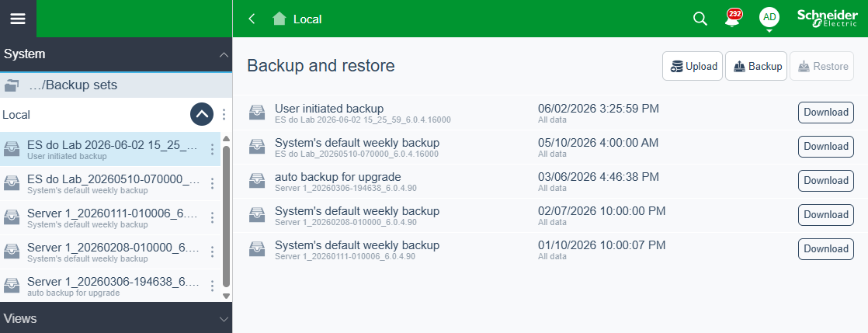This screenshot has height=333, width=868.
Task: Navigate up via the …/Backup sets path
Action: [73, 85]
